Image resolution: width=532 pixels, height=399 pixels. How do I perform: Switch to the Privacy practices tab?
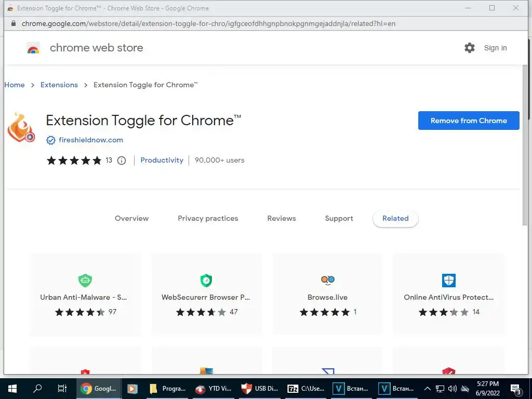click(208, 219)
